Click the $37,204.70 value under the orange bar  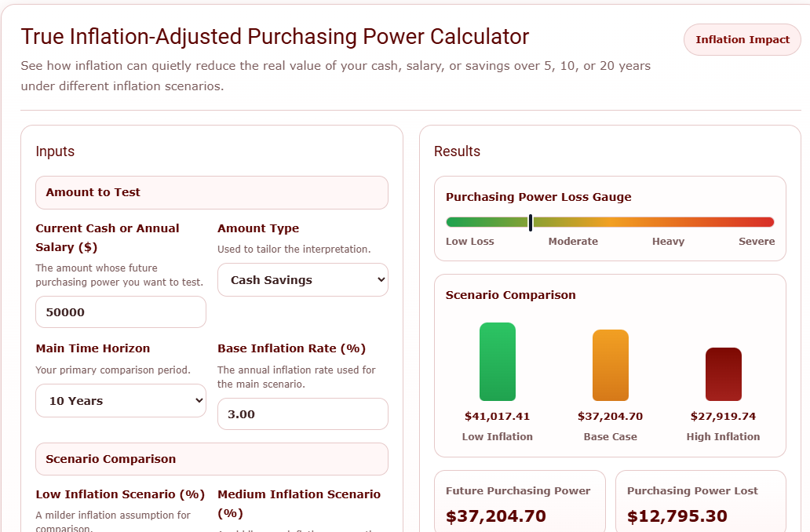click(611, 417)
